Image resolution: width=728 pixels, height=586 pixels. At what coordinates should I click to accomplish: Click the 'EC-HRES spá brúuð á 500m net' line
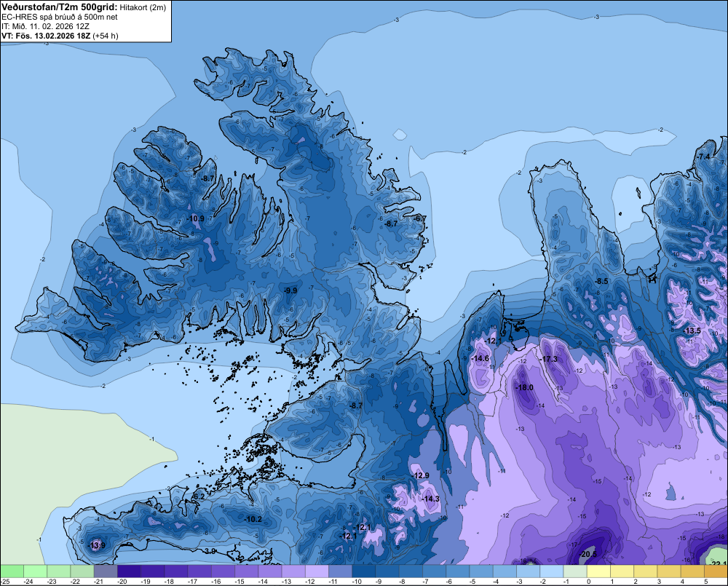60,17
